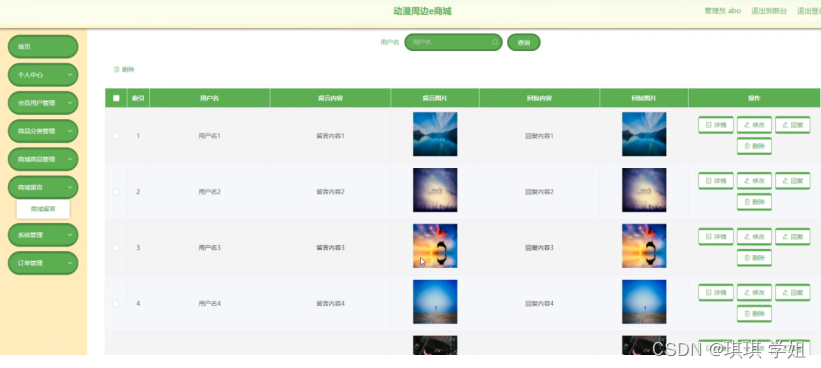This screenshot has height=368, width=821.
Task: Open 详情 for the 用户名4 row
Action: (x=715, y=293)
